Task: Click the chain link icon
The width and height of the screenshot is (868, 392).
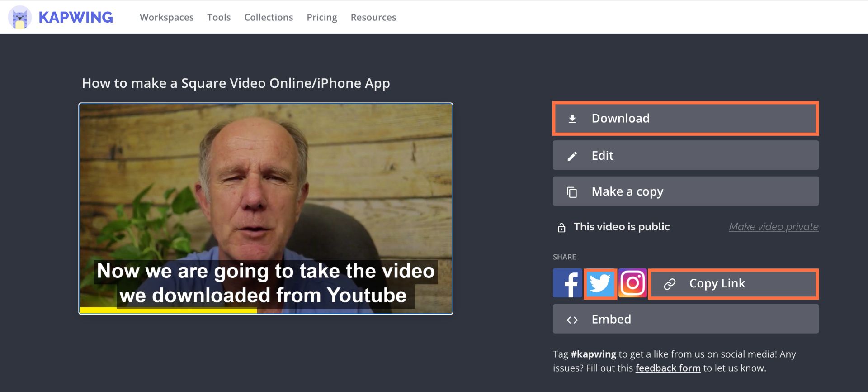Action: pos(669,284)
